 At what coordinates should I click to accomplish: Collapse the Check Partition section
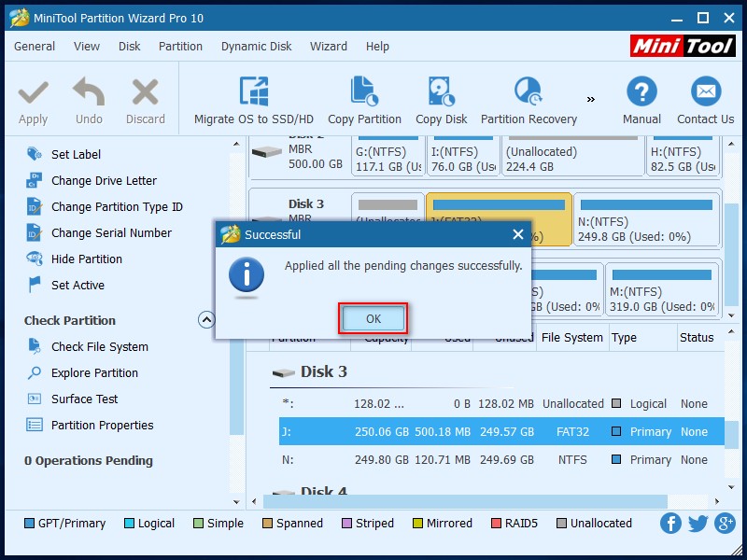click(206, 319)
